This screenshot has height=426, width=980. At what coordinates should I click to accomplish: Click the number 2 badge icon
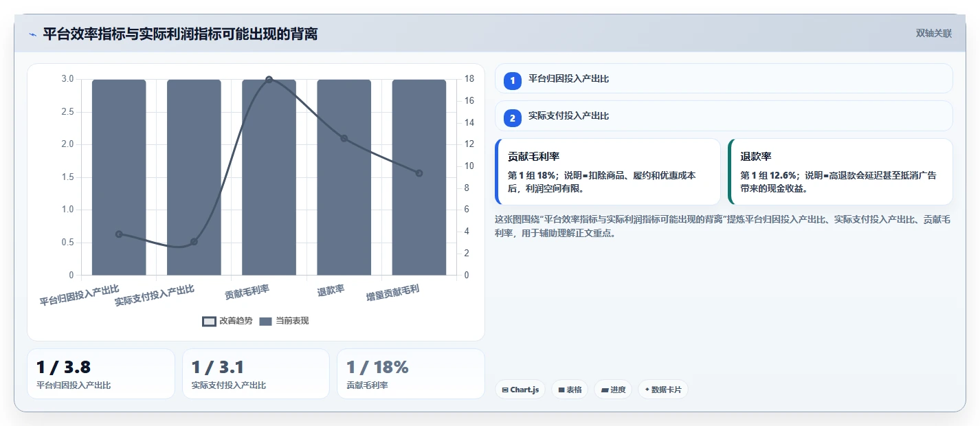coord(512,118)
